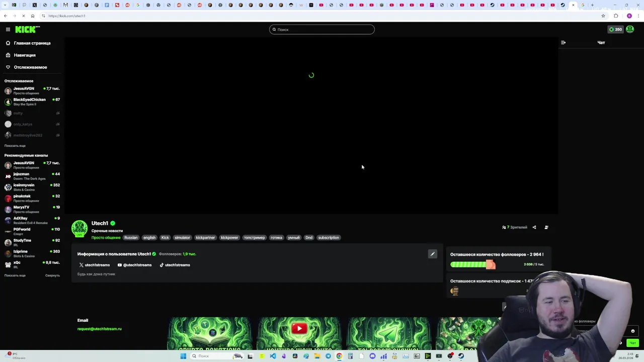Open Telegram from the taskbar
The image size is (644, 362).
pyautogui.click(x=328, y=356)
